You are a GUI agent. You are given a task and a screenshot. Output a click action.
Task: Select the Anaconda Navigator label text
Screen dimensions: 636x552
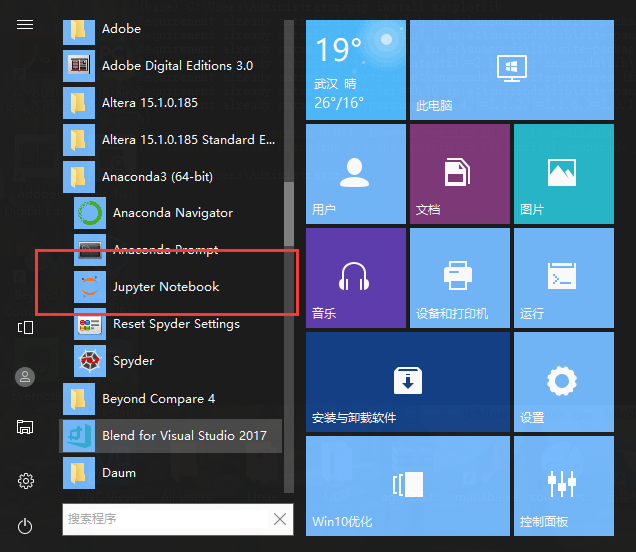pyautogui.click(x=173, y=213)
